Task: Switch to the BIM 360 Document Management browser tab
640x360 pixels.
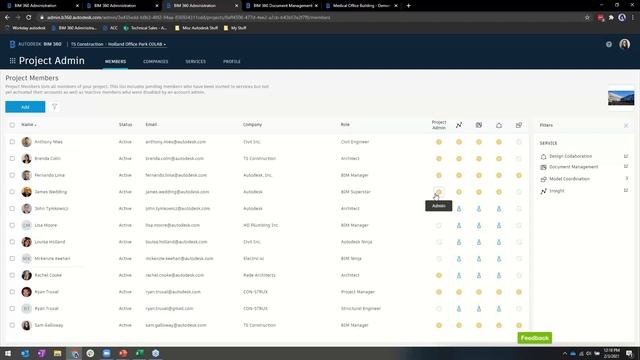Action: point(282,6)
